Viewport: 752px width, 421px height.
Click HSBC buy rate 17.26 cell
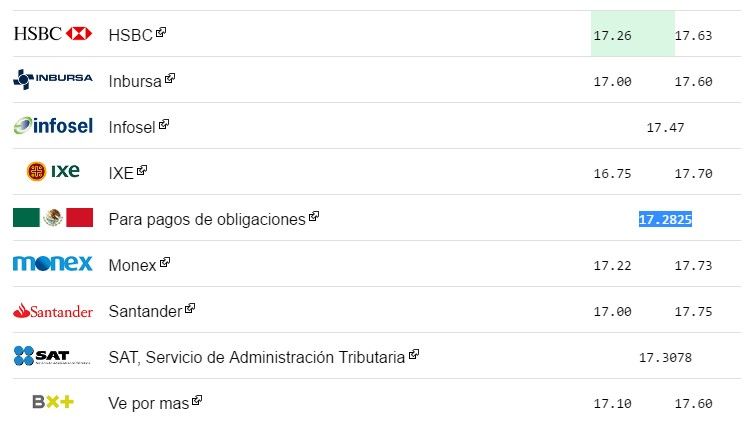[x=612, y=35]
